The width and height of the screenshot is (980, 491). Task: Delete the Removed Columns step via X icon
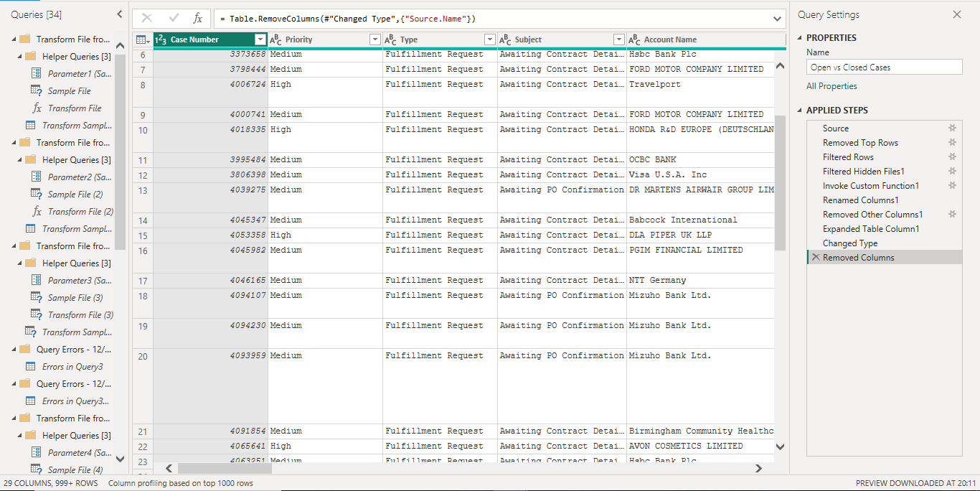[815, 258]
